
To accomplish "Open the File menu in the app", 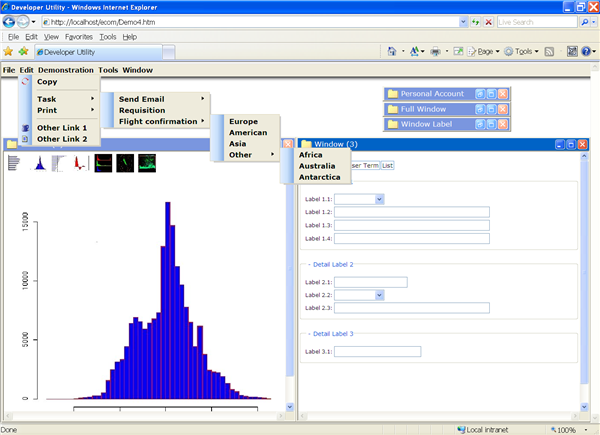I will pos(9,70).
